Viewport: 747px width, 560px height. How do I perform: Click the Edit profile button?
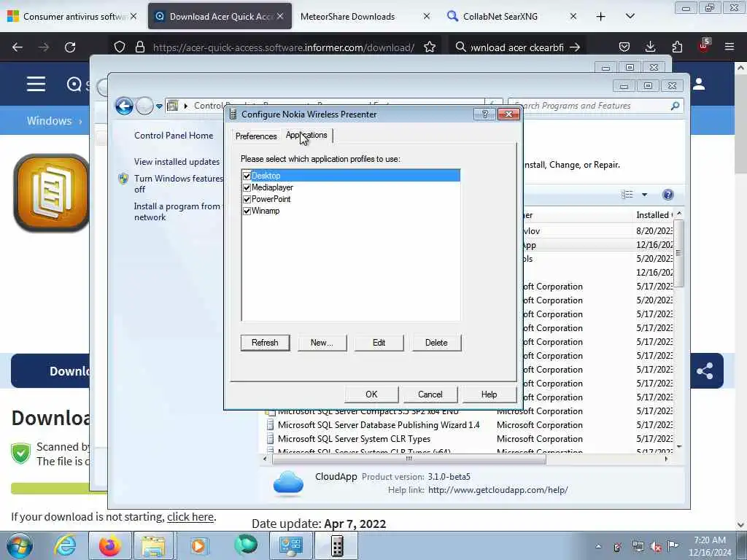(379, 343)
